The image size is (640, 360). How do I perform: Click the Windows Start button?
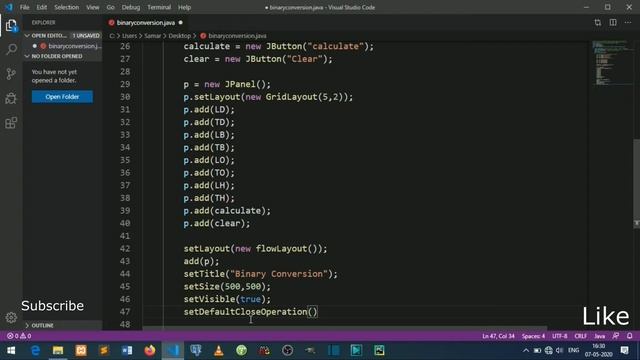coord(11,350)
